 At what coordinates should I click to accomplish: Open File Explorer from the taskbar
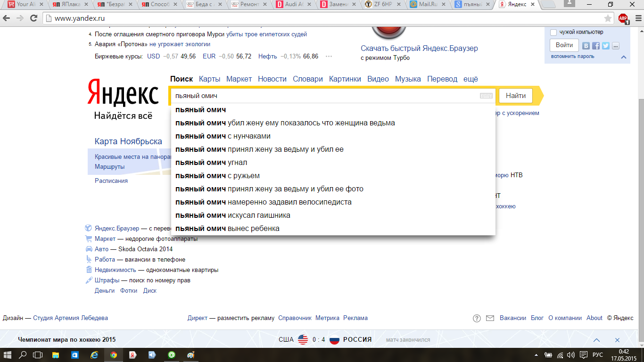point(55,355)
